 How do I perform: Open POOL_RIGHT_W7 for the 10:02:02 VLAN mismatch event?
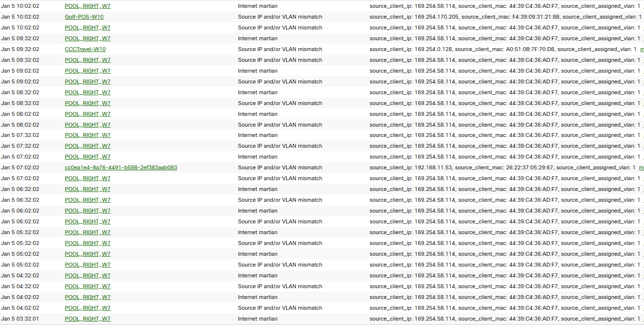88,27
